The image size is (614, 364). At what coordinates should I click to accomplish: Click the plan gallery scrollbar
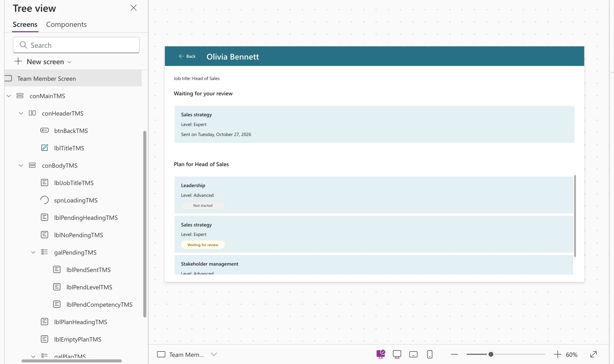tap(575, 216)
